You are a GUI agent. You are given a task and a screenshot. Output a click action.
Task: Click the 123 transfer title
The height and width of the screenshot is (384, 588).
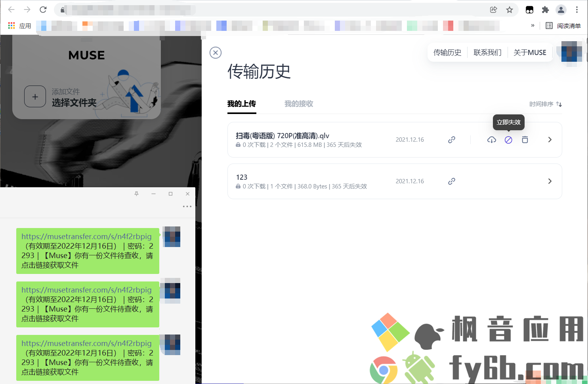point(242,177)
